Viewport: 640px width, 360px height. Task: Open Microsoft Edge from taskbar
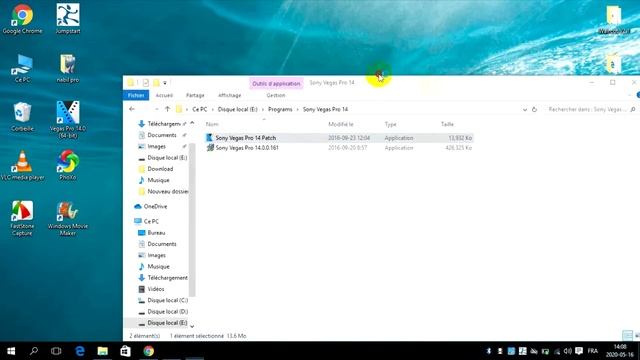click(80, 351)
